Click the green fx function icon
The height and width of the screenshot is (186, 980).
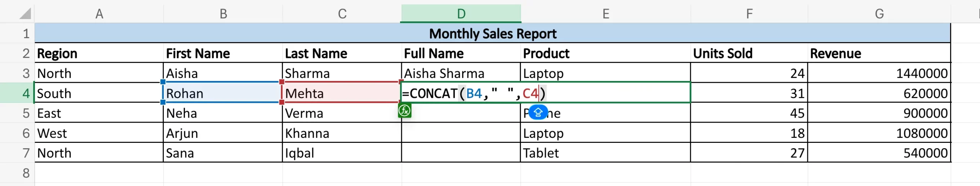pyautogui.click(x=405, y=111)
